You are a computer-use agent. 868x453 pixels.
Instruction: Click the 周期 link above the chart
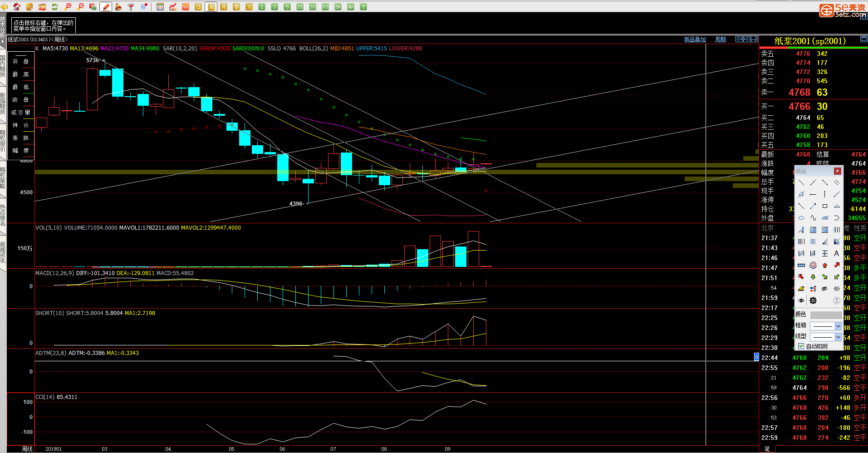[720, 39]
